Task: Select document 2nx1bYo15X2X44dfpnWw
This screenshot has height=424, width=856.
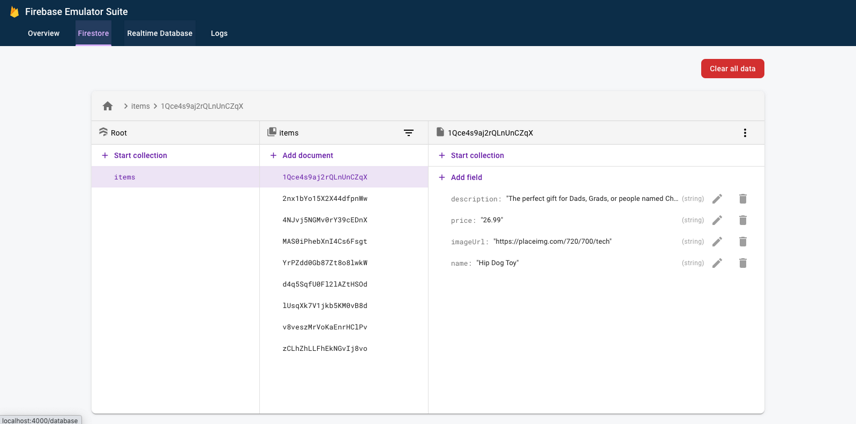Action: pos(325,199)
